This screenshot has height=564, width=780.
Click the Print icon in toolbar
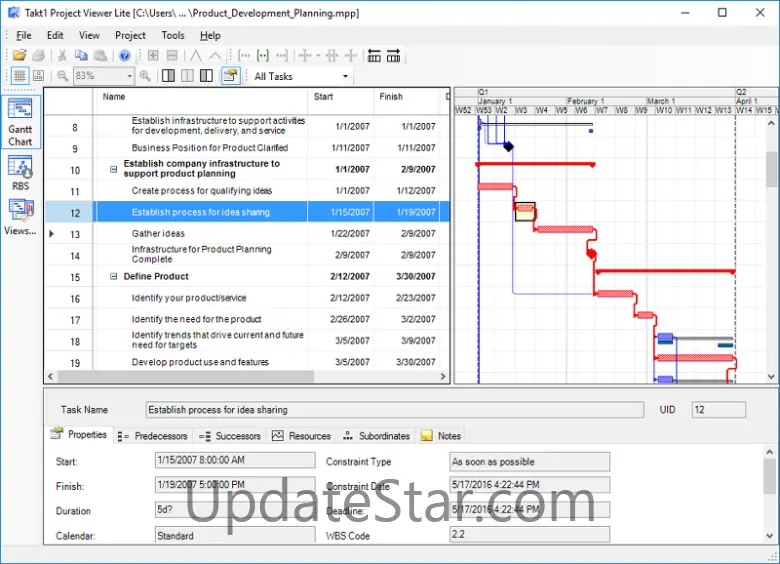pos(38,55)
